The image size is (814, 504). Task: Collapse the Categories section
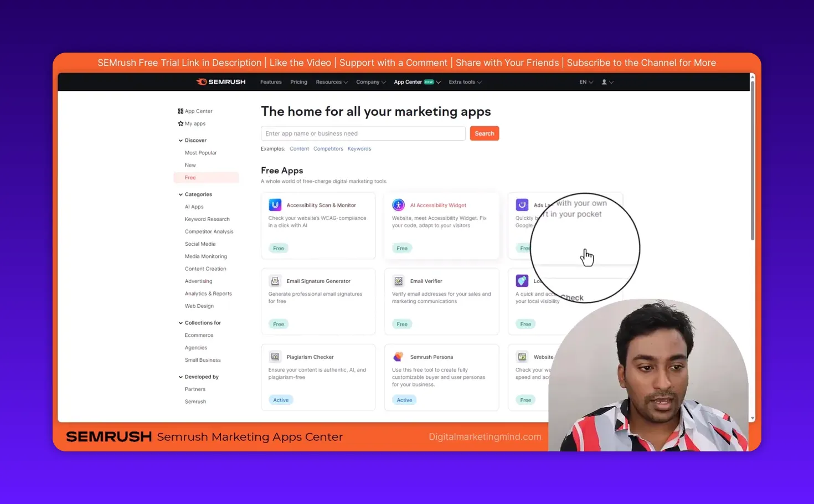click(x=181, y=194)
